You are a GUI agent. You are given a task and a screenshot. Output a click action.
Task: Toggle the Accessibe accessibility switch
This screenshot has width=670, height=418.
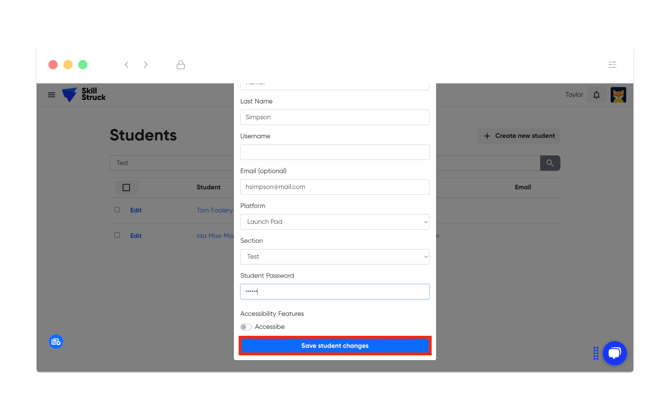(x=246, y=327)
